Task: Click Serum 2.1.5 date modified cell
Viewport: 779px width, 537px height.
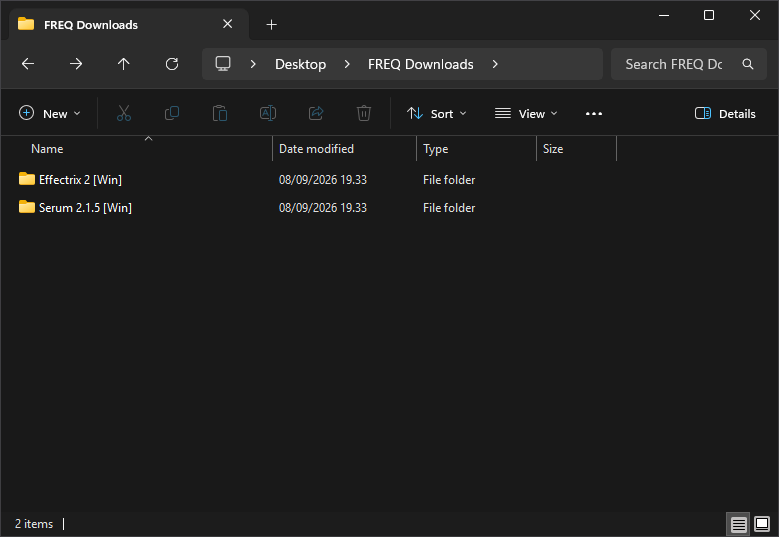Action: [x=323, y=207]
